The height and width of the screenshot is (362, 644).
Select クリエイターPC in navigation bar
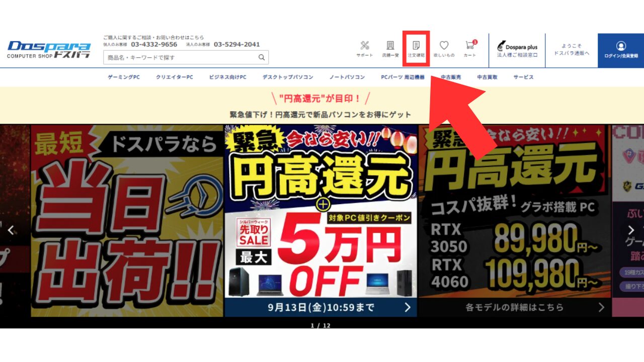click(174, 77)
